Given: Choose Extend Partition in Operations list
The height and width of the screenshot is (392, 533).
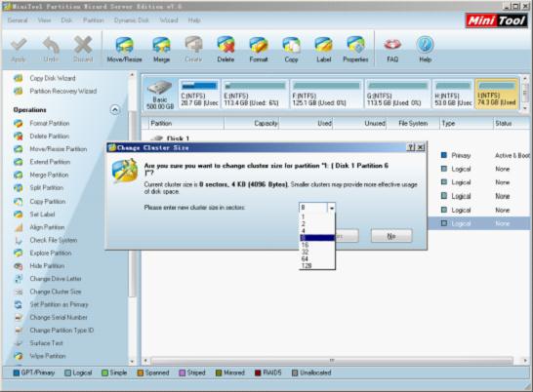Looking at the screenshot, I should pyautogui.click(x=50, y=162).
